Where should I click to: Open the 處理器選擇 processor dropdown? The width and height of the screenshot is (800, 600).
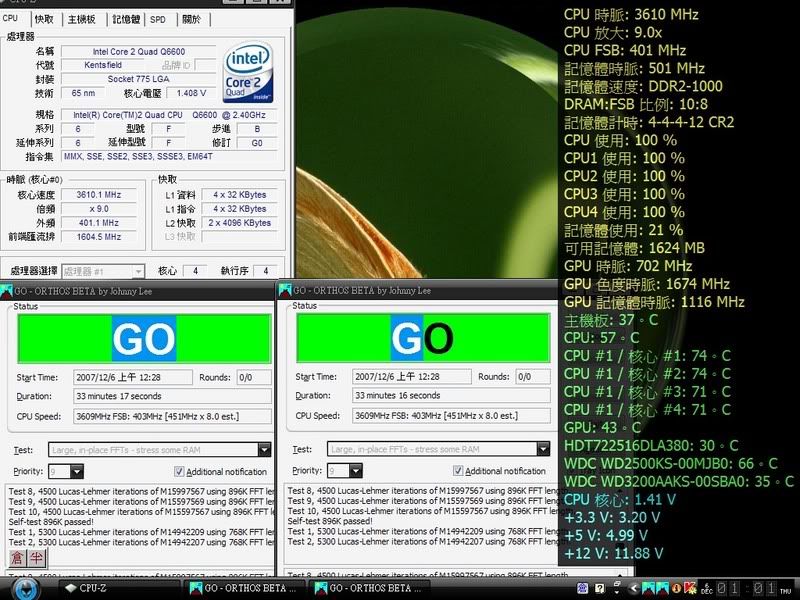point(103,271)
